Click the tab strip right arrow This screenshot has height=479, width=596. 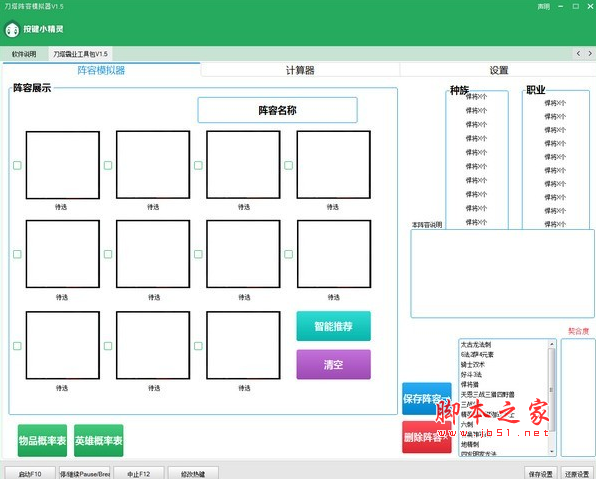coord(590,54)
